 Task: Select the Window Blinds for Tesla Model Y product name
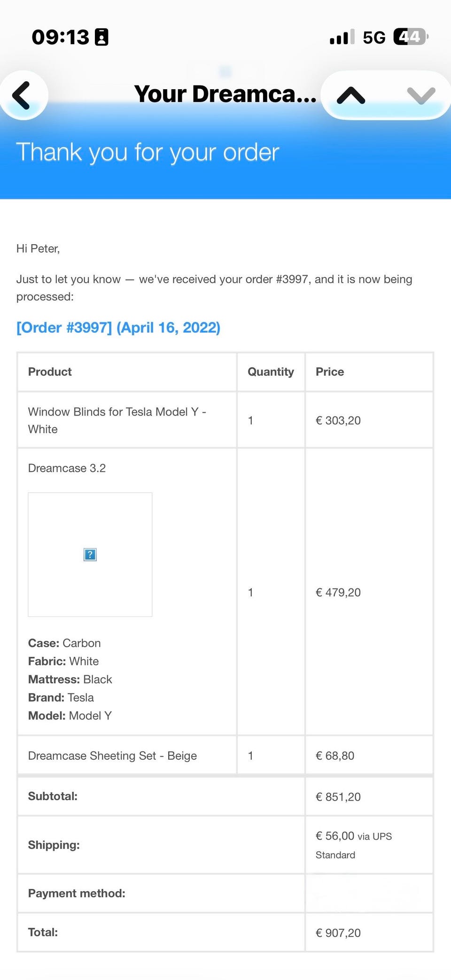[117, 420]
